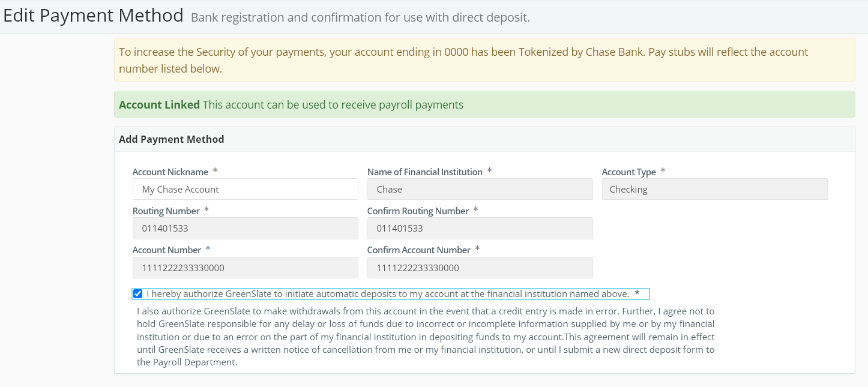The width and height of the screenshot is (868, 387).
Task: Click the Confirm Routing Number field
Action: (x=480, y=228)
